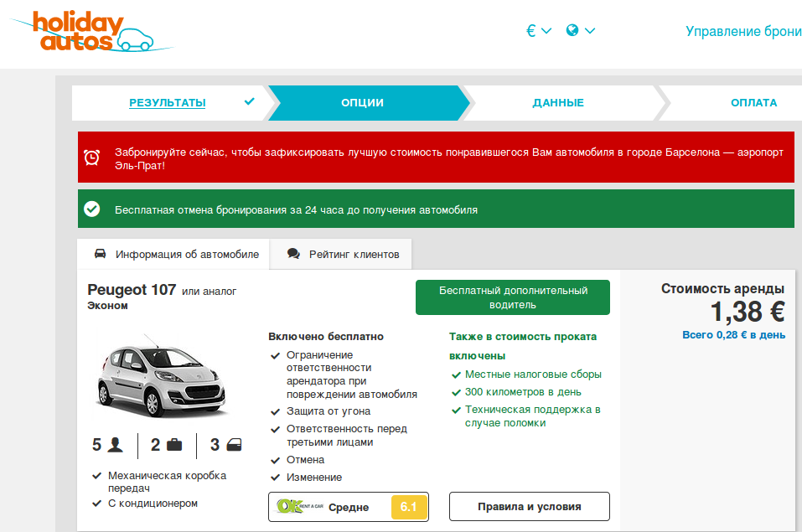
Task: Select the ДАННЫЕ step
Action: (558, 103)
